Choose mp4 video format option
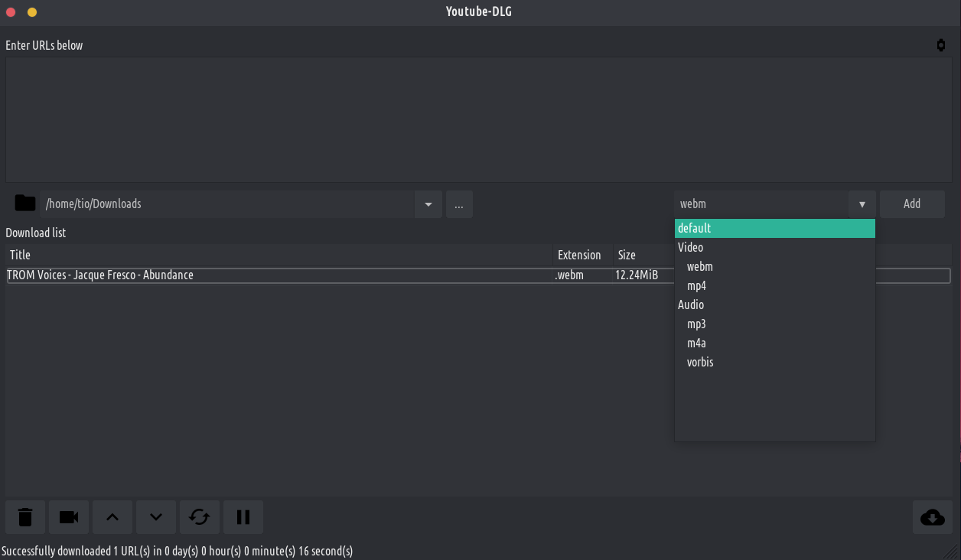The height and width of the screenshot is (560, 961). pyautogui.click(x=696, y=285)
